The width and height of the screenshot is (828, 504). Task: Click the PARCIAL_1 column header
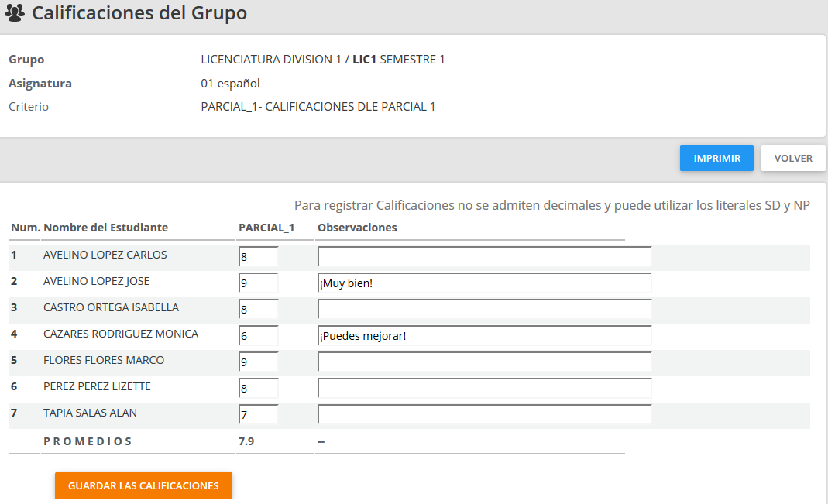click(266, 228)
